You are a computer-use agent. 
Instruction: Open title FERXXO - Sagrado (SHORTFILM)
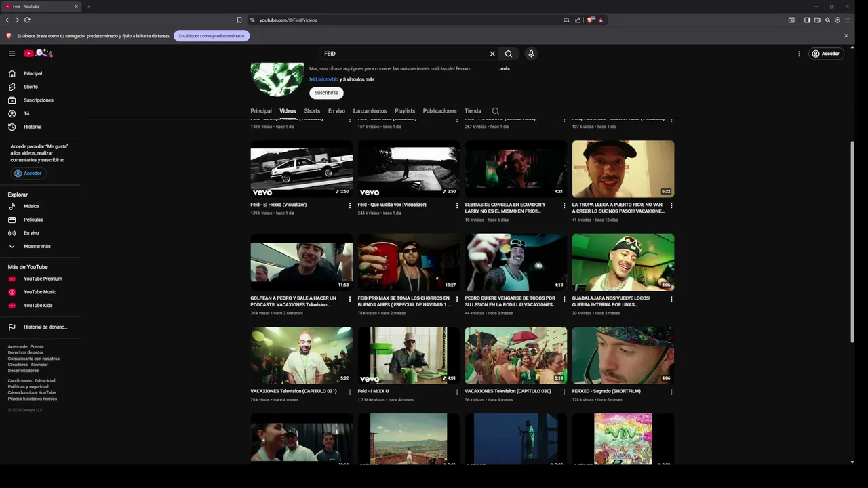pos(606,391)
